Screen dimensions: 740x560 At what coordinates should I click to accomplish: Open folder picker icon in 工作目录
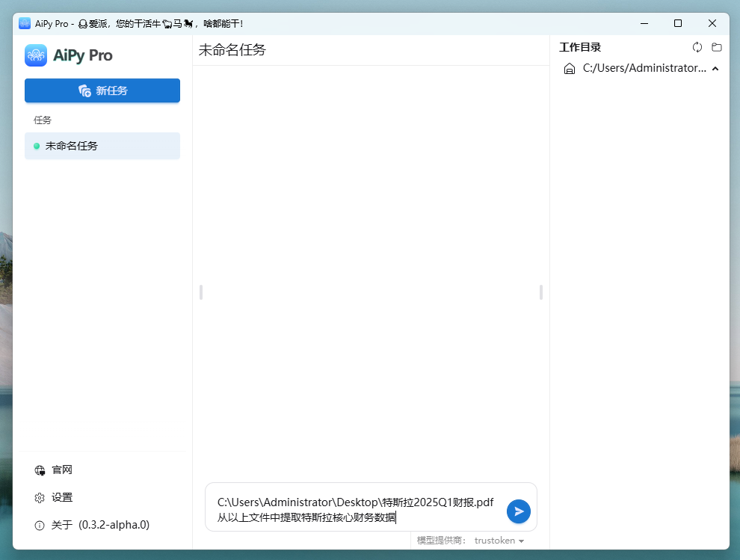pyautogui.click(x=717, y=47)
